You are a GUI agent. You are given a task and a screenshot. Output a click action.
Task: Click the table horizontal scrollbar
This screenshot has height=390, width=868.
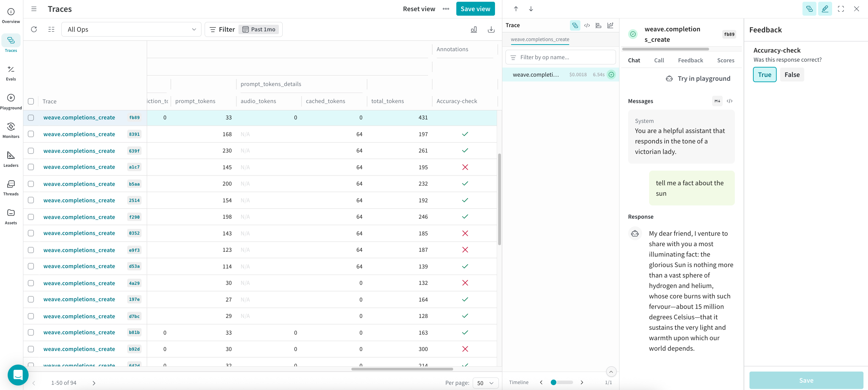click(402, 369)
